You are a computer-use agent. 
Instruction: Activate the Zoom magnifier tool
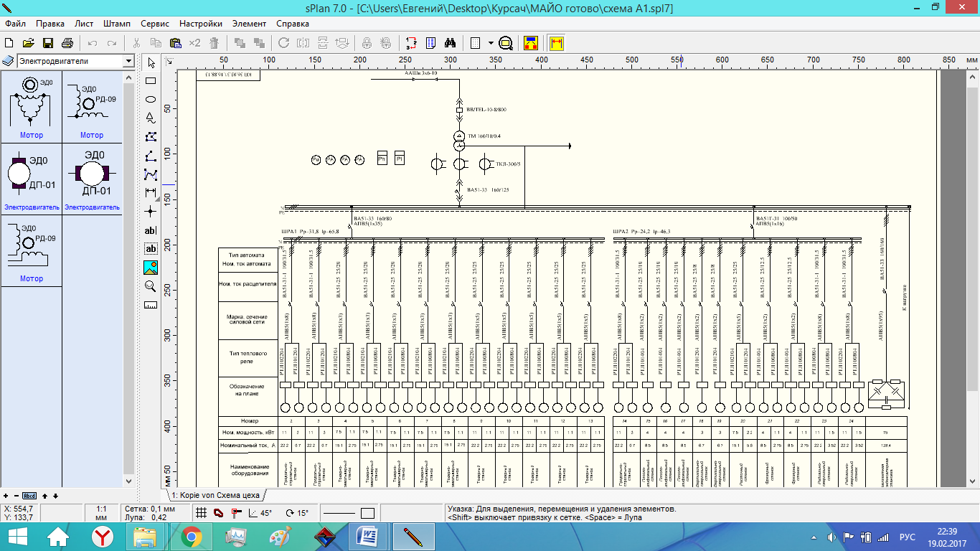[x=151, y=286]
